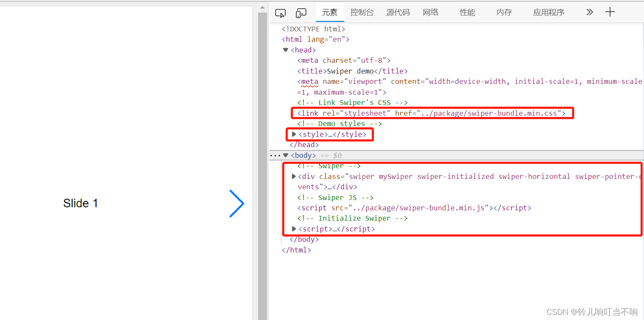Open the 网络 tab
644x320 pixels.
point(430,12)
